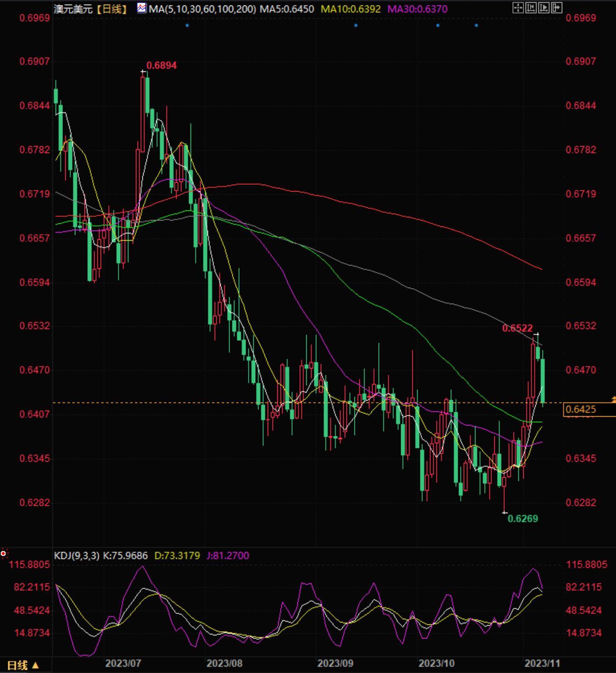This screenshot has width=616, height=673.
Task: Click the 115.8805 label on left KDJ axis
Action: (29, 564)
